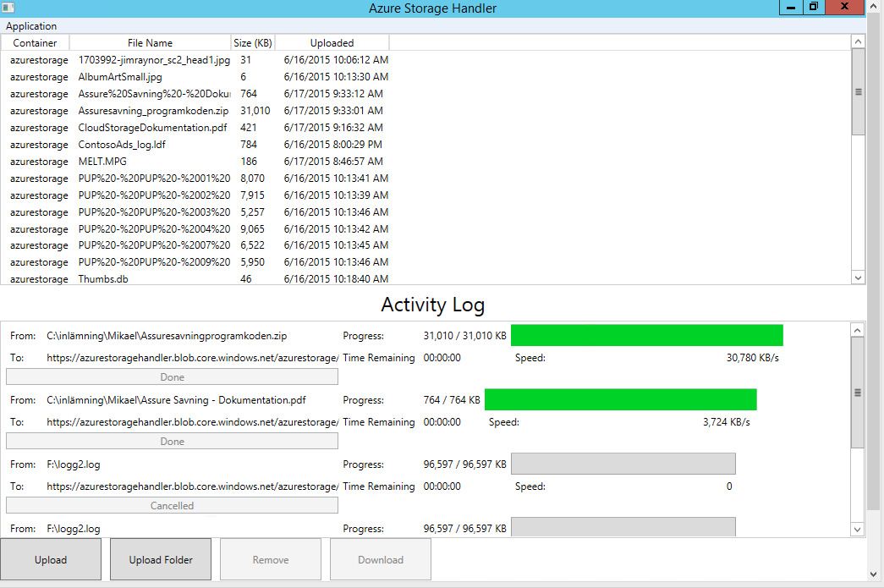This screenshot has width=884, height=588.
Task: Click the Activity Log heading
Action: click(432, 305)
